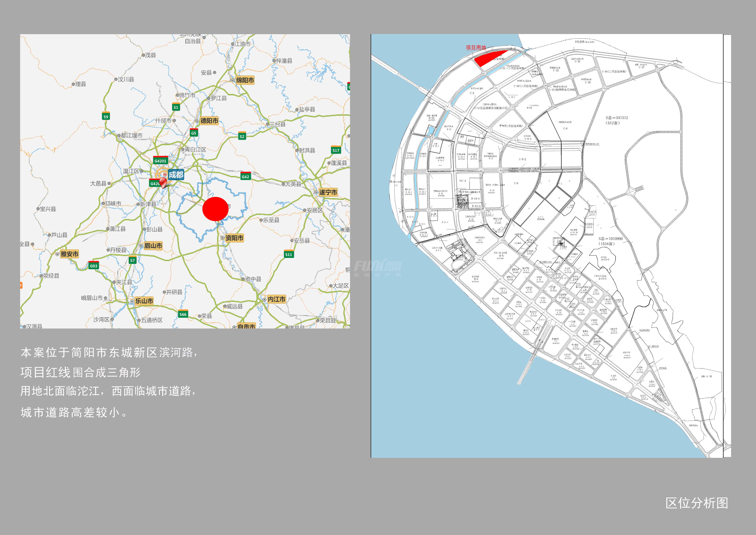The image size is (756, 535).
Task: Select the 眉山市 city label
Action: point(153,245)
